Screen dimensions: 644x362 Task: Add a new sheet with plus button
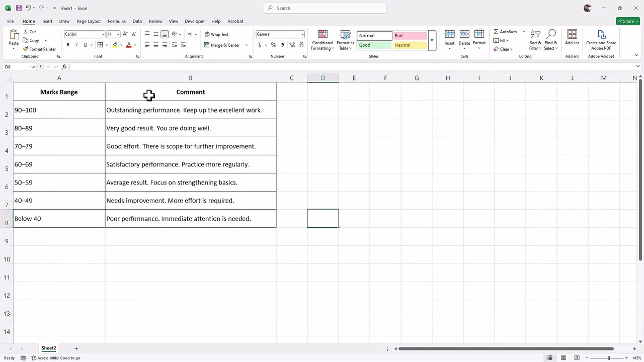click(x=76, y=348)
